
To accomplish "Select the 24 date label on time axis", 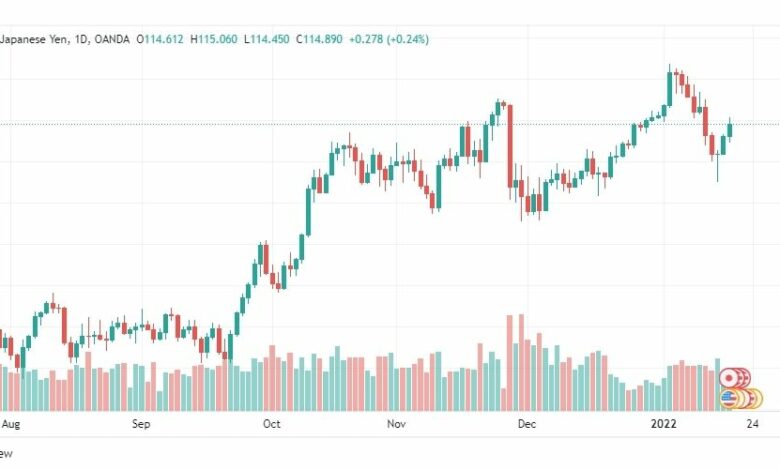I will 753,424.
